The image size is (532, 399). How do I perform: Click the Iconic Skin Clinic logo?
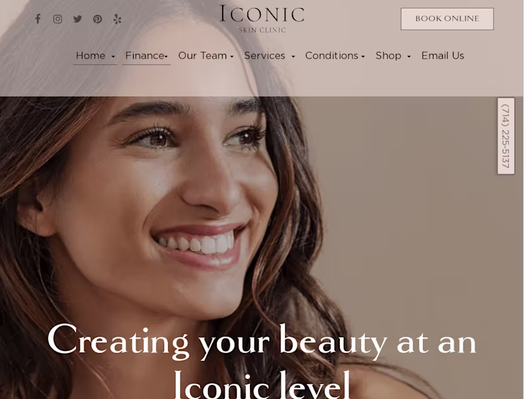[261, 19]
